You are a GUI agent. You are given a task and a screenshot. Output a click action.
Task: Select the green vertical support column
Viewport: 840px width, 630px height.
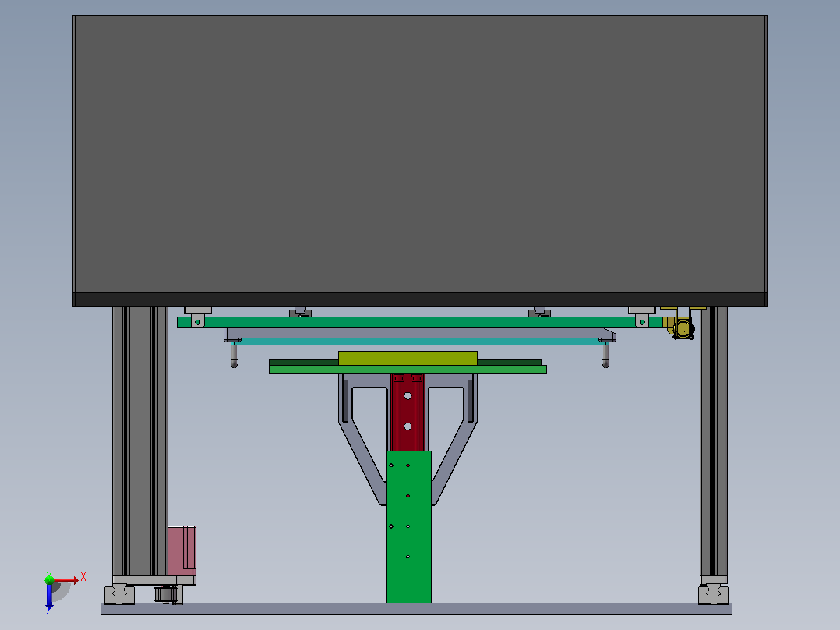click(x=409, y=526)
